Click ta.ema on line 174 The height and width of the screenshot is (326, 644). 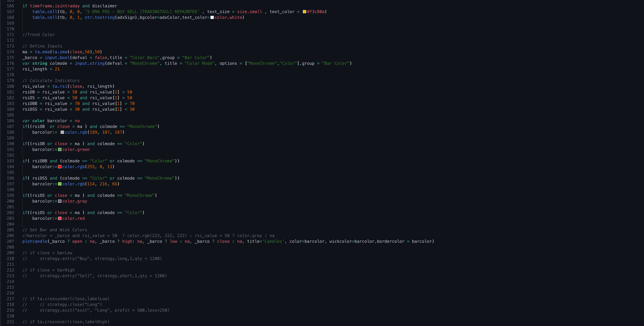point(42,52)
